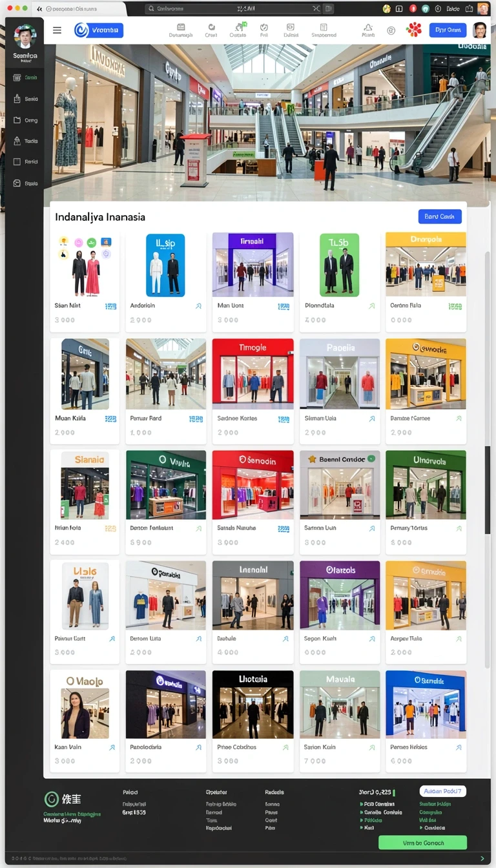This screenshot has height=868, width=496.
Task: Open the purple Olarzols store thumbnail
Action: pos(340,595)
